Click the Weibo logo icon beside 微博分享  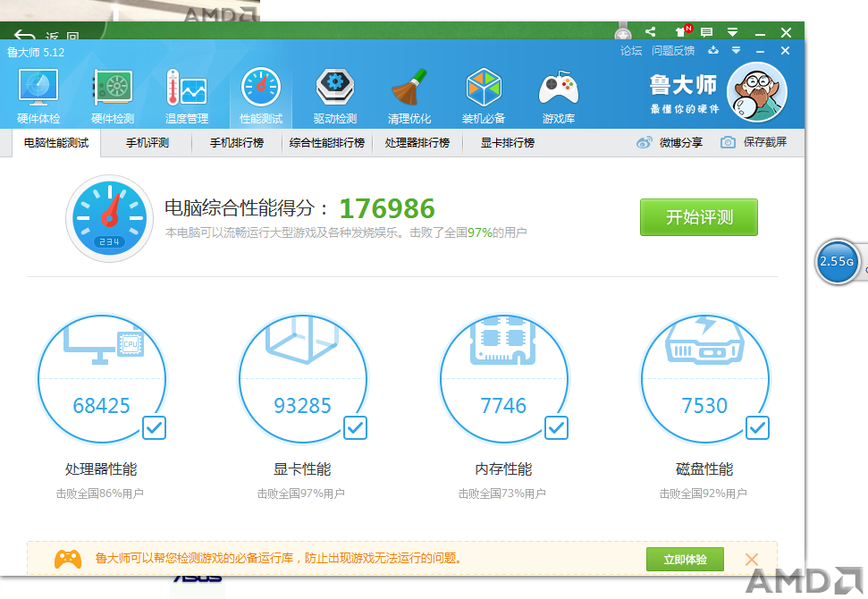pos(644,143)
